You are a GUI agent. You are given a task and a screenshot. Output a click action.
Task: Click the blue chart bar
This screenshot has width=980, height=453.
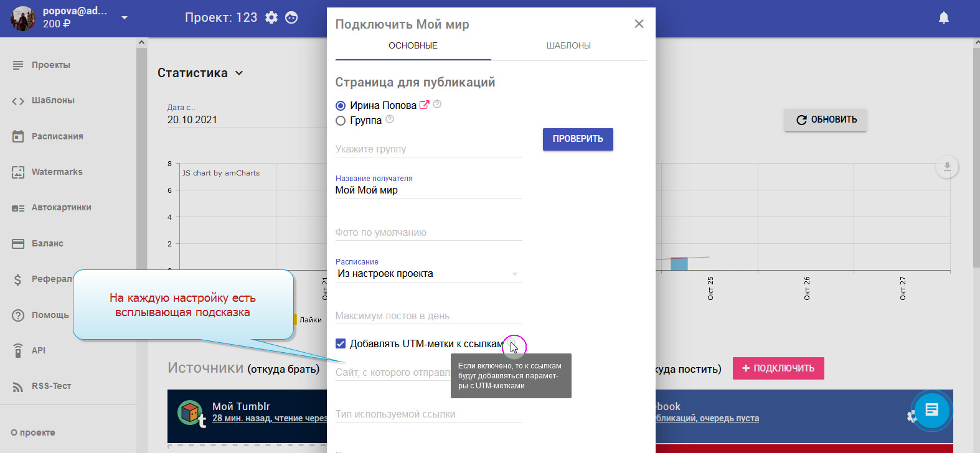click(x=679, y=264)
